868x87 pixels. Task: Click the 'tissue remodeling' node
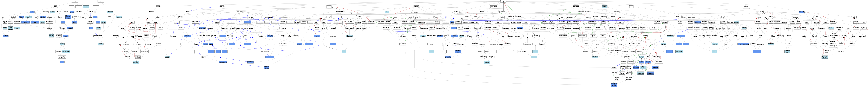click(449, 17)
